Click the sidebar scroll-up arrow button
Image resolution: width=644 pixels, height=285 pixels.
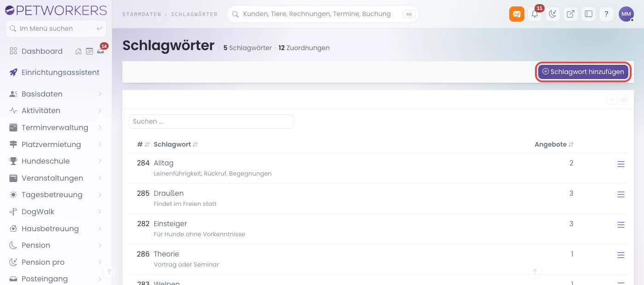pos(109,272)
